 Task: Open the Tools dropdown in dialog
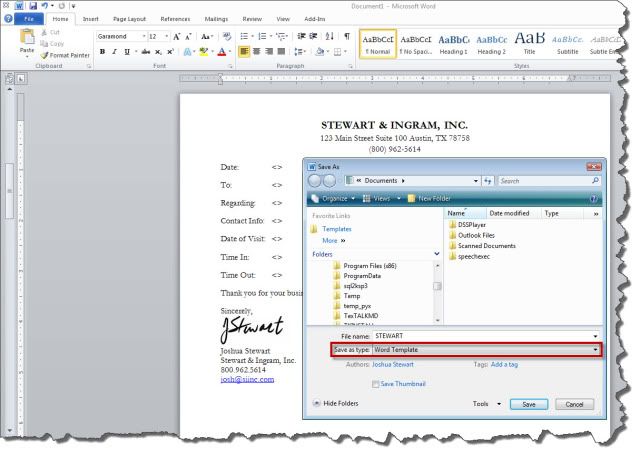click(487, 404)
